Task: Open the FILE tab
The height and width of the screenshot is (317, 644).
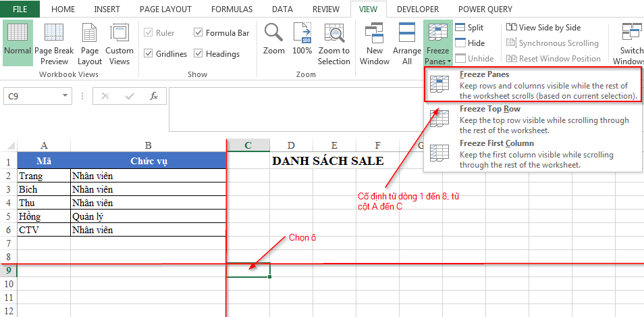Action: (x=20, y=9)
